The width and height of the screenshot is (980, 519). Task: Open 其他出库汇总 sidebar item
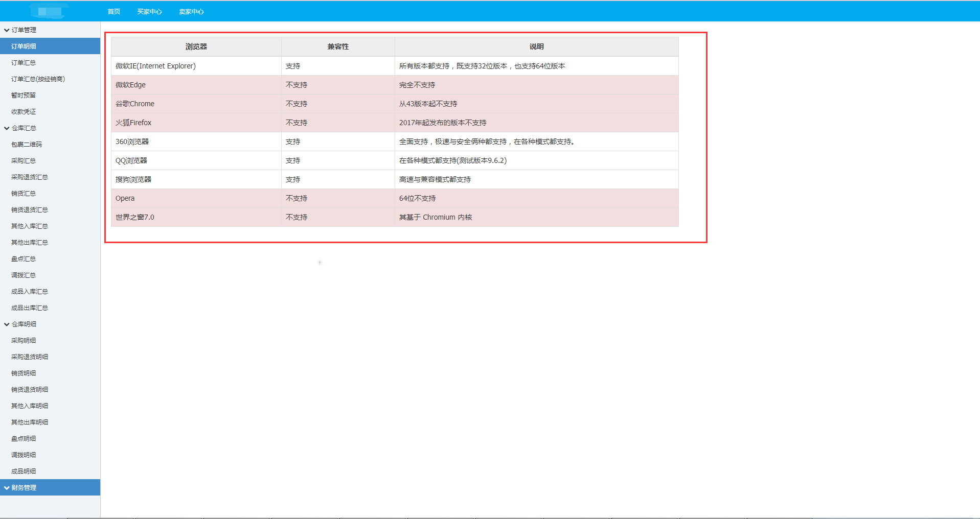pyautogui.click(x=50, y=242)
